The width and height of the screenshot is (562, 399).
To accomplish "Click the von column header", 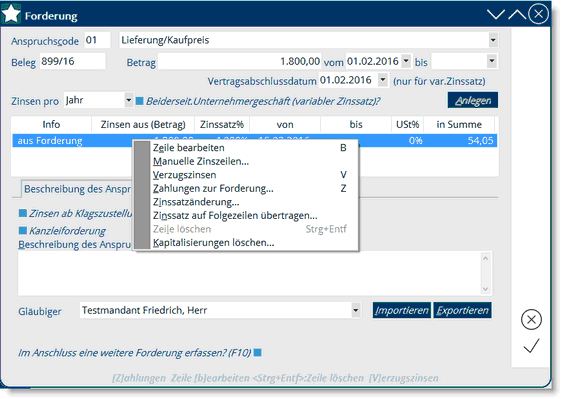I will pos(285,124).
